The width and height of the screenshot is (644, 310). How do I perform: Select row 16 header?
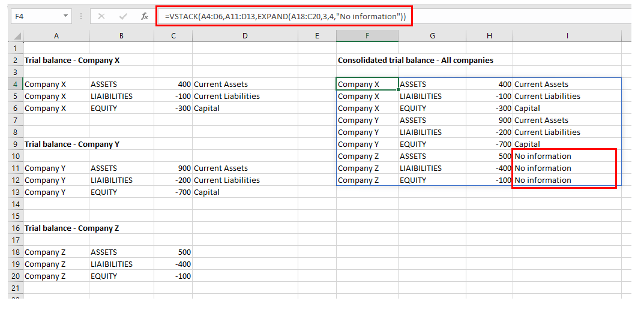tap(16, 228)
